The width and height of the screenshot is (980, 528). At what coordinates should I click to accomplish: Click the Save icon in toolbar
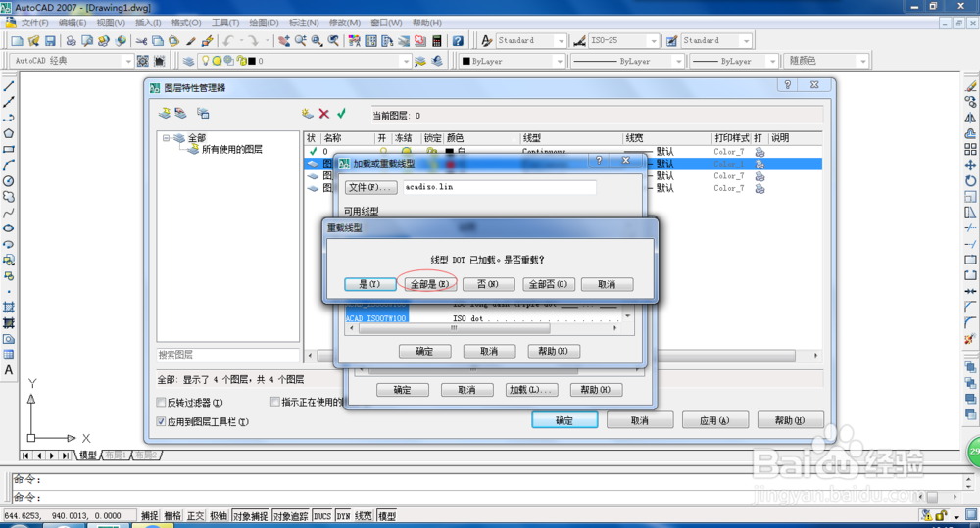[50, 40]
